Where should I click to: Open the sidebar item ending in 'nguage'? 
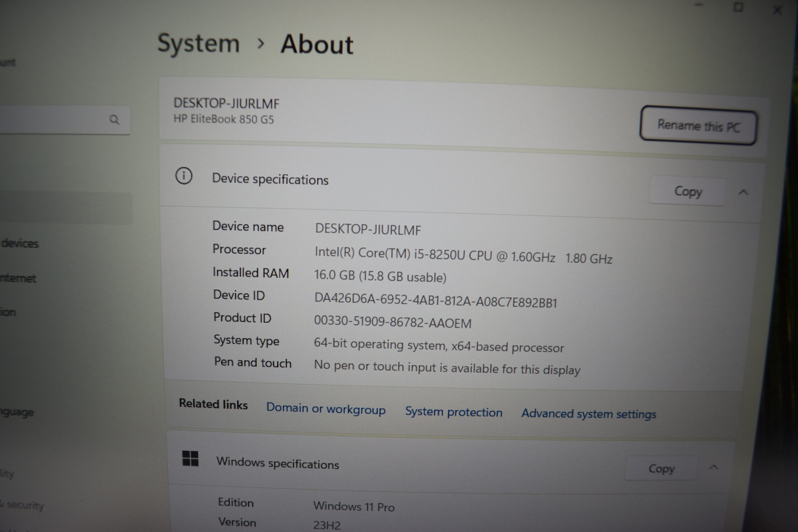[x=17, y=412]
